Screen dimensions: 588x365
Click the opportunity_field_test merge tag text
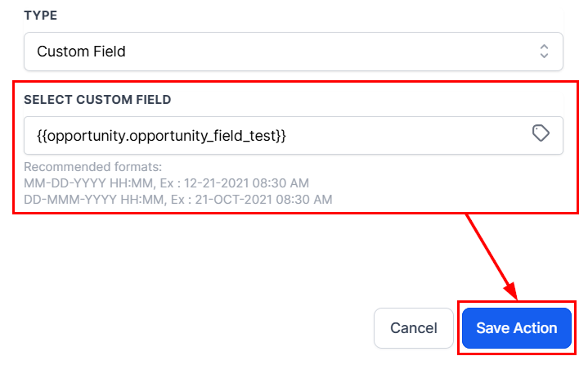coord(161,135)
